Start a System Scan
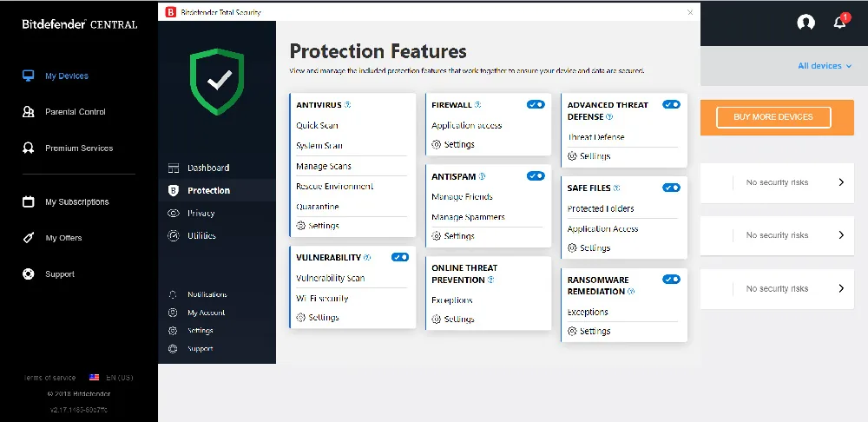The image size is (868, 422). coord(319,146)
